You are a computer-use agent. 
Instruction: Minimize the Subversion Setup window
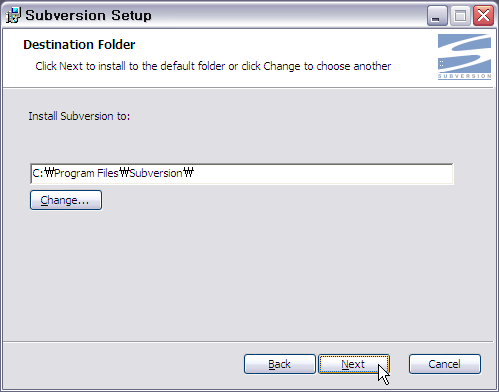click(437, 15)
